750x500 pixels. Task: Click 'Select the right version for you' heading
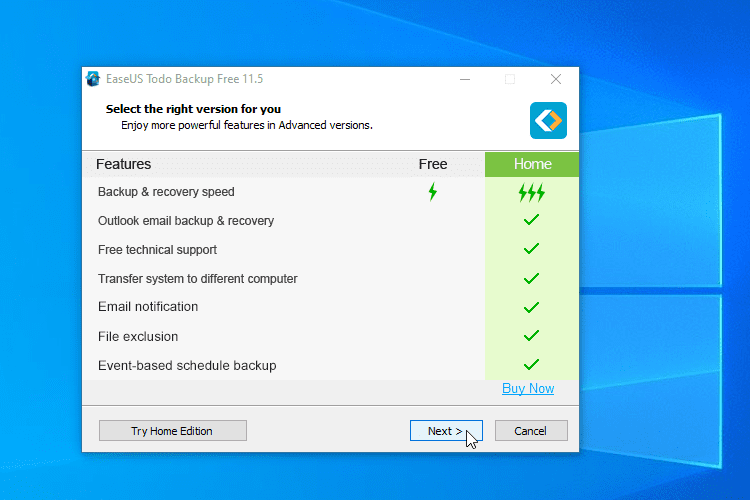pos(193,109)
